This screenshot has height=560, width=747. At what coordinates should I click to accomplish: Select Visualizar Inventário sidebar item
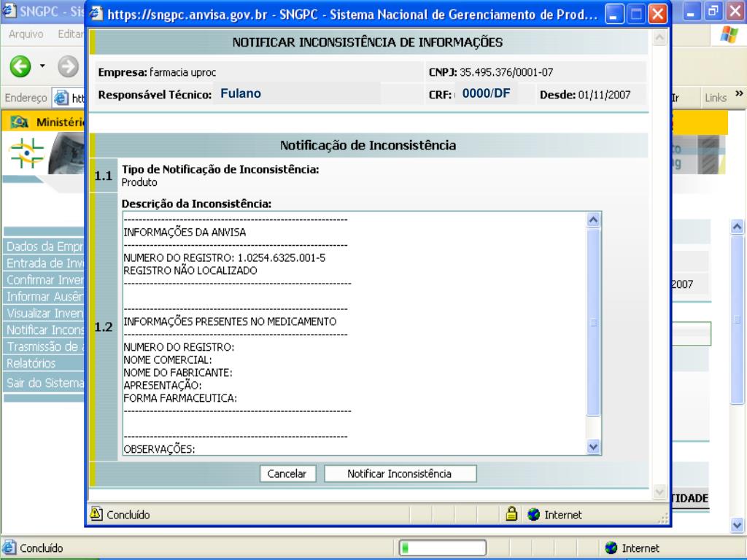click(x=44, y=314)
